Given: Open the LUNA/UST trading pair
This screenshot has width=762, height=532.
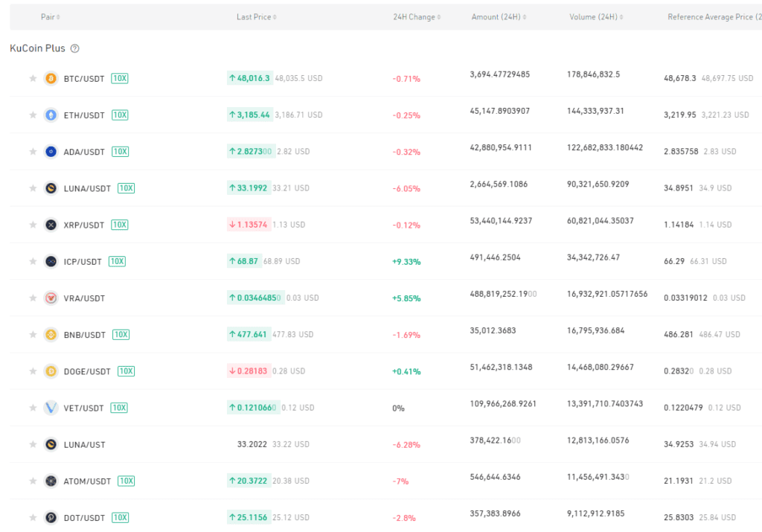Looking at the screenshot, I should pos(84,444).
